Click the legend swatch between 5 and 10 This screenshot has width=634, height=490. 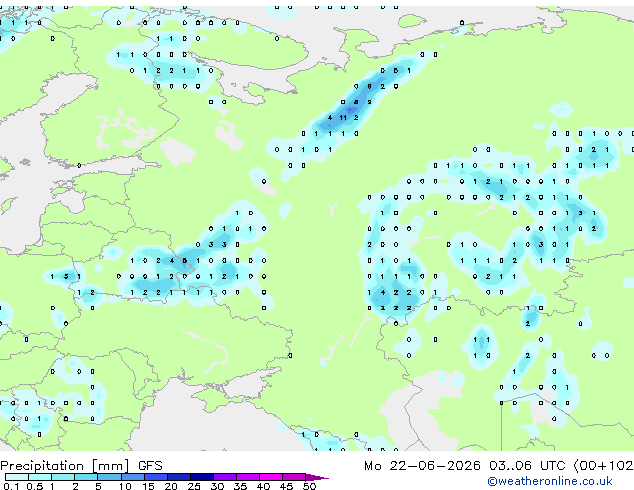pyautogui.click(x=109, y=477)
